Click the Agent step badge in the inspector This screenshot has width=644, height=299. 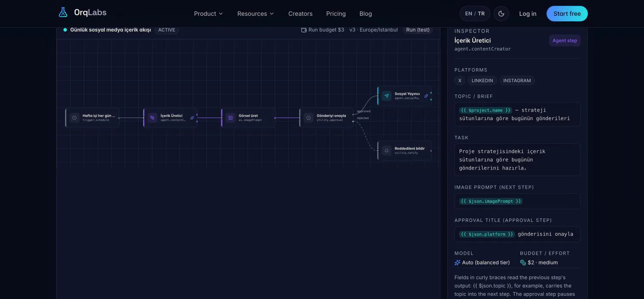tap(565, 40)
